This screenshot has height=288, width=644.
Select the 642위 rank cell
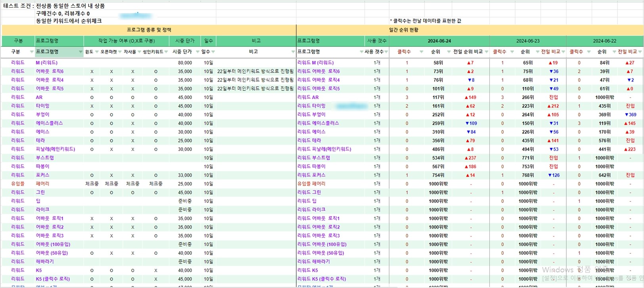coord(604,175)
